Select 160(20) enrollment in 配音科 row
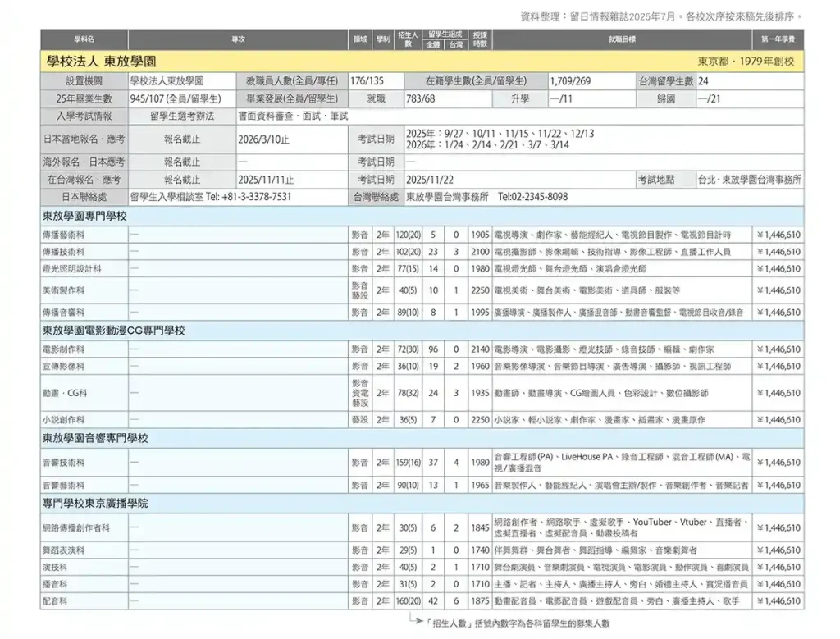This screenshot has width=840, height=639. tap(409, 602)
